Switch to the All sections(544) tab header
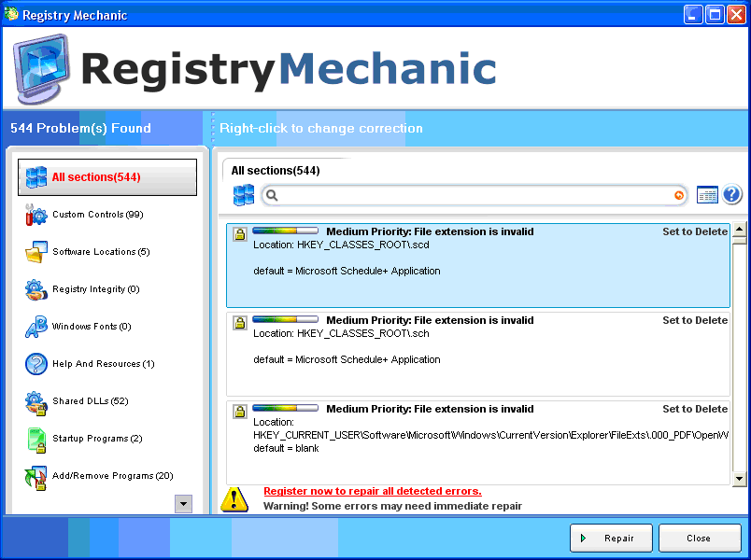 [276, 171]
